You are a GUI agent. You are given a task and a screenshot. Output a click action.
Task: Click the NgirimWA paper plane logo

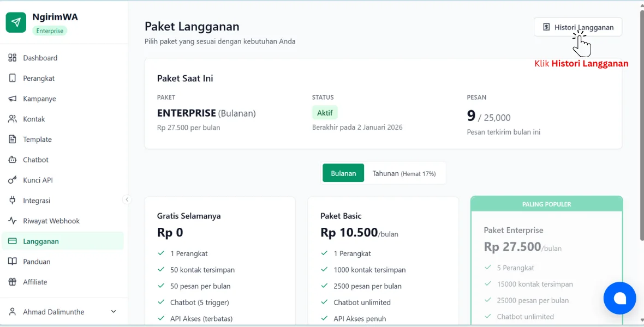click(16, 22)
